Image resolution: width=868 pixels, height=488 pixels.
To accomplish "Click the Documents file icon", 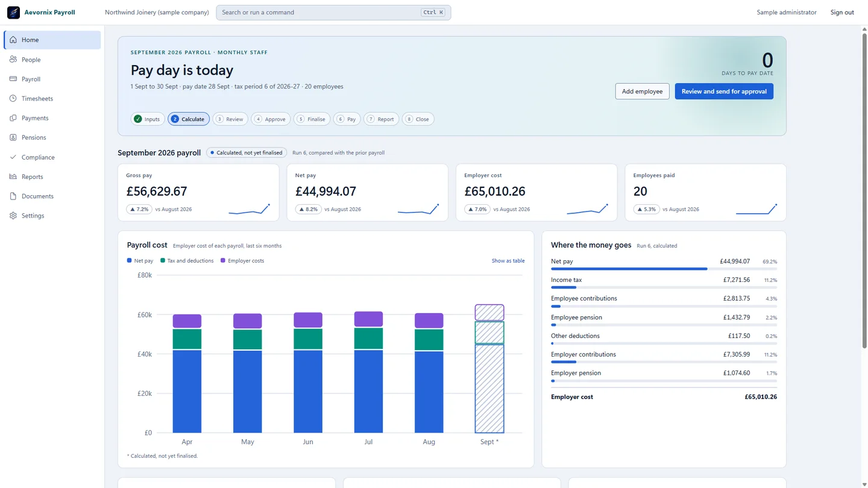I will [x=13, y=196].
